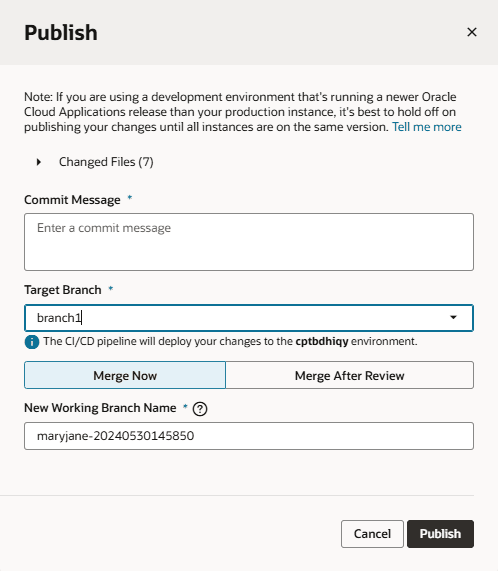The width and height of the screenshot is (498, 571).
Task: Click the New Working Branch Name field
Action: pyautogui.click(x=249, y=436)
